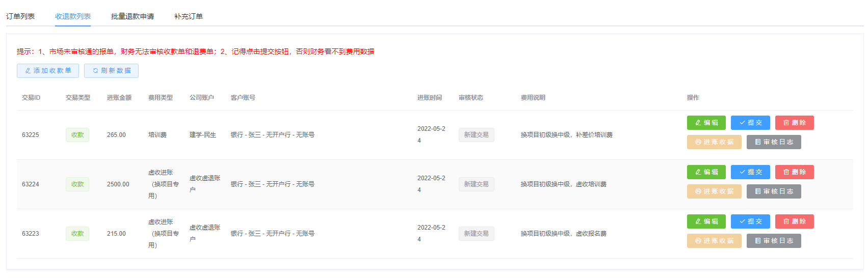Click 收款 tag on transaction 63225
This screenshot has width=868, height=278.
point(77,135)
